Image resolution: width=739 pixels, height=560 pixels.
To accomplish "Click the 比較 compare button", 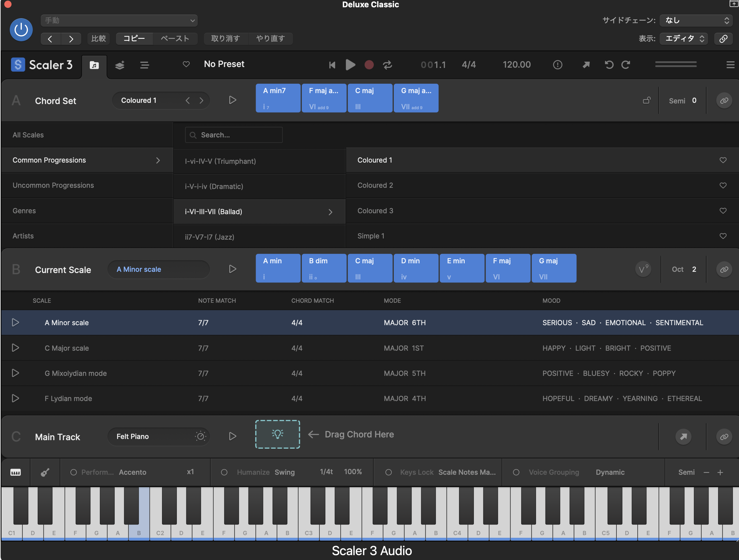I will pyautogui.click(x=99, y=39).
